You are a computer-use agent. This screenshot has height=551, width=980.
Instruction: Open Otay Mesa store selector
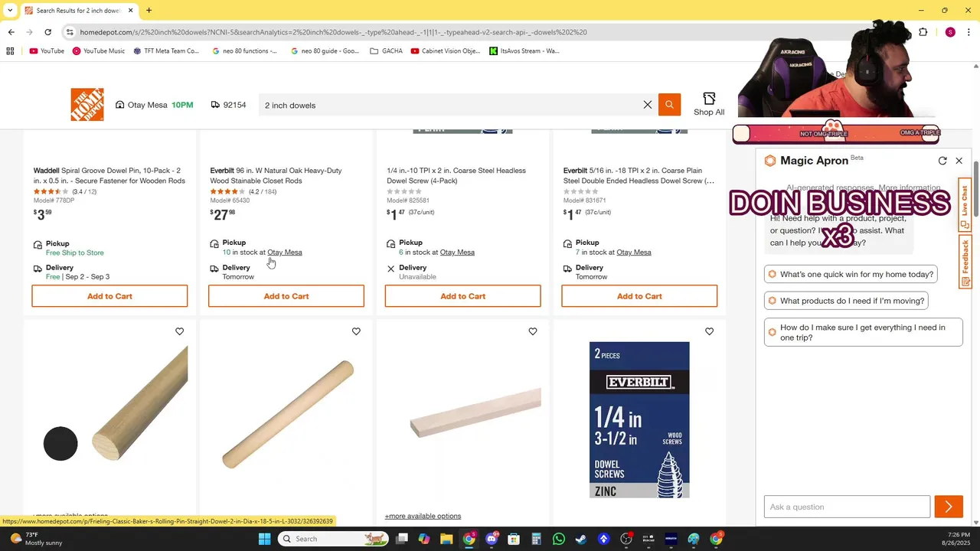coord(154,105)
